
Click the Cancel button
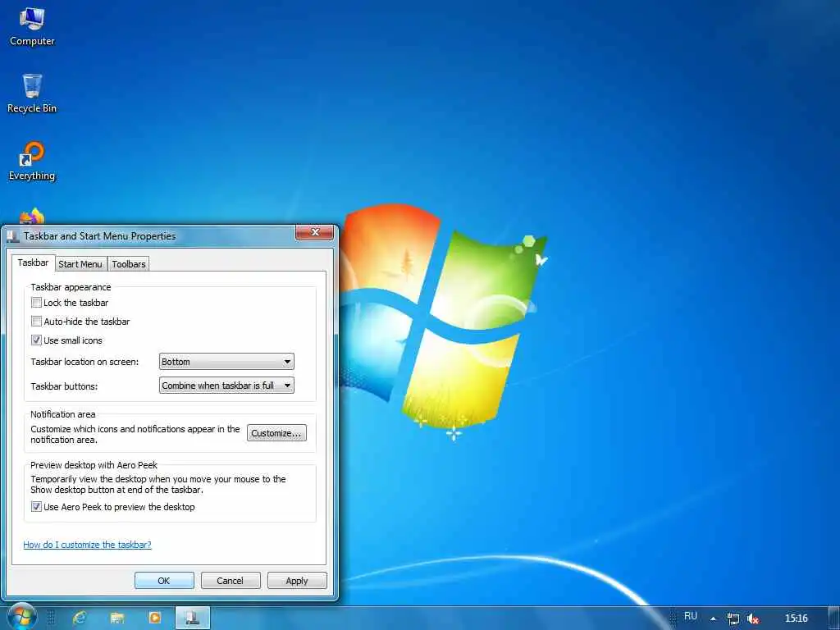[231, 581]
